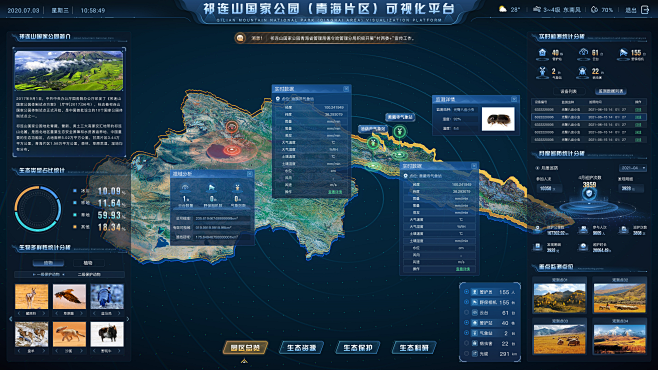
Task: Click the orange notification speaker icon
Action: (240, 38)
